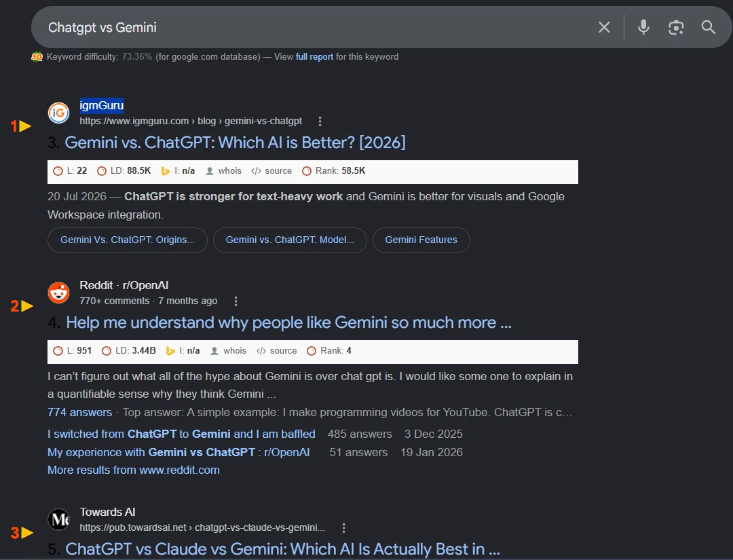The image size is (733, 560).
Task: Click the 73.36% keyword difficulty value
Action: pos(137,57)
